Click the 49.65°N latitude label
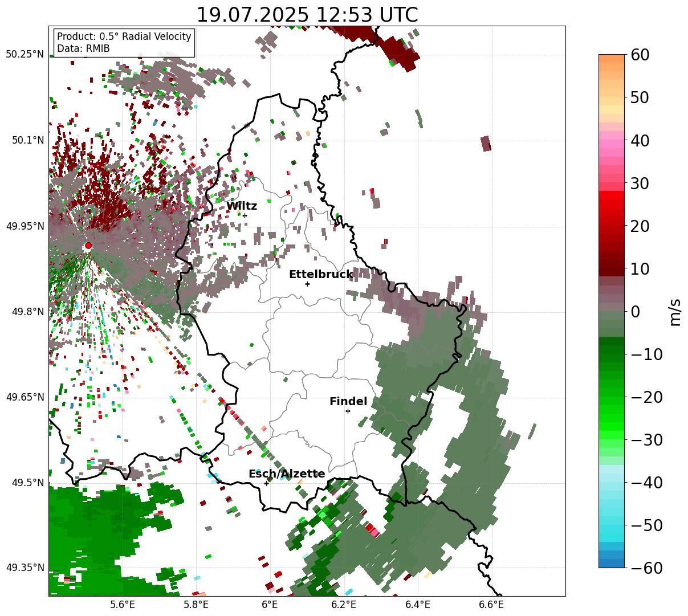The image size is (688, 616). click(25, 397)
